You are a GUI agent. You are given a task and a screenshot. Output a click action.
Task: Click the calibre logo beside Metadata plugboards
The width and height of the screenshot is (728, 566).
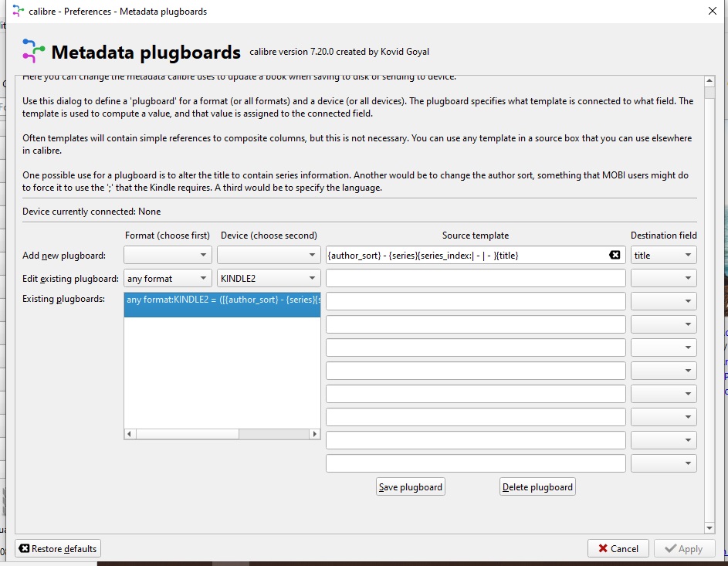33,51
